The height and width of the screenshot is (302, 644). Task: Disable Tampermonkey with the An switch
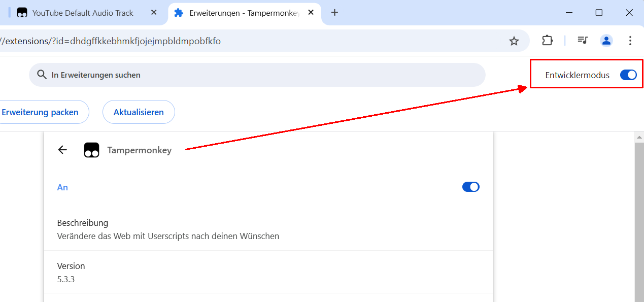[x=471, y=187]
